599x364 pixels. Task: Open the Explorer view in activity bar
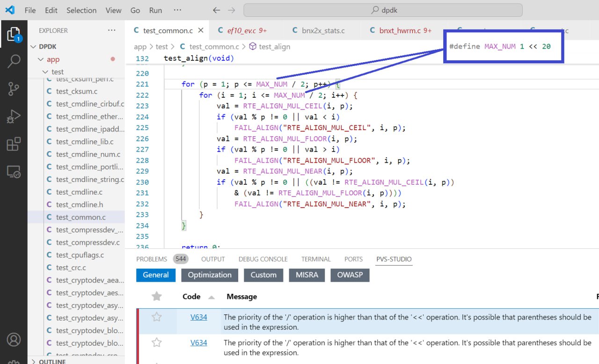click(14, 34)
